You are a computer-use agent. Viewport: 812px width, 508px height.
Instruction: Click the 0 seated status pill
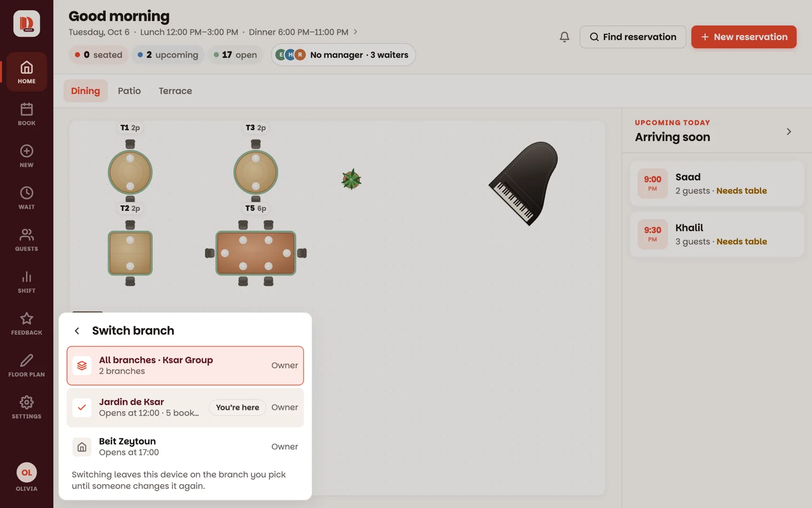[x=98, y=55]
